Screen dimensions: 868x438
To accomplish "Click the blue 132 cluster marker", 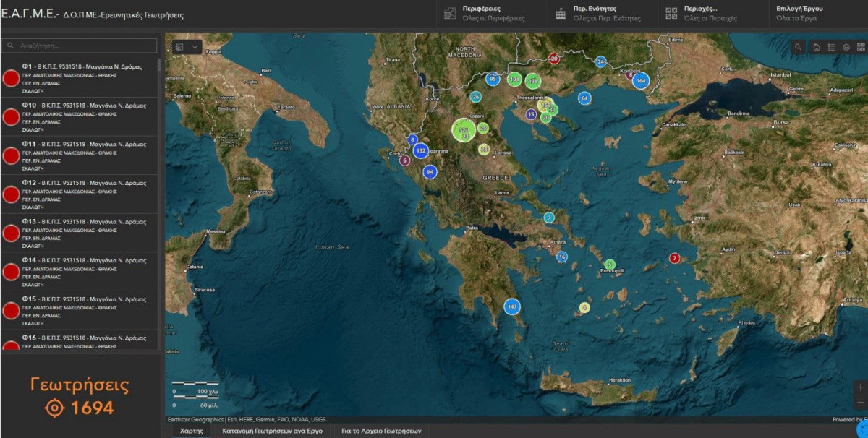I will tap(420, 150).
